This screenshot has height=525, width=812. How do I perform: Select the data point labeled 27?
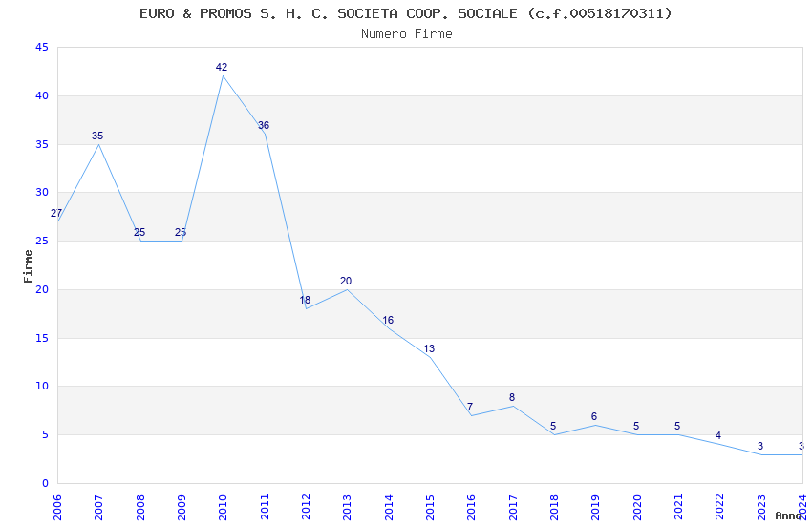click(56, 213)
